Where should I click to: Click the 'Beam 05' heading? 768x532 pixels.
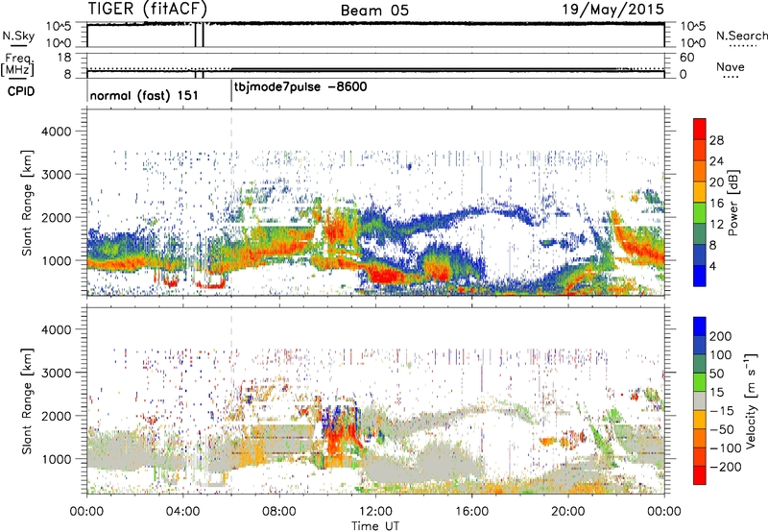click(374, 11)
